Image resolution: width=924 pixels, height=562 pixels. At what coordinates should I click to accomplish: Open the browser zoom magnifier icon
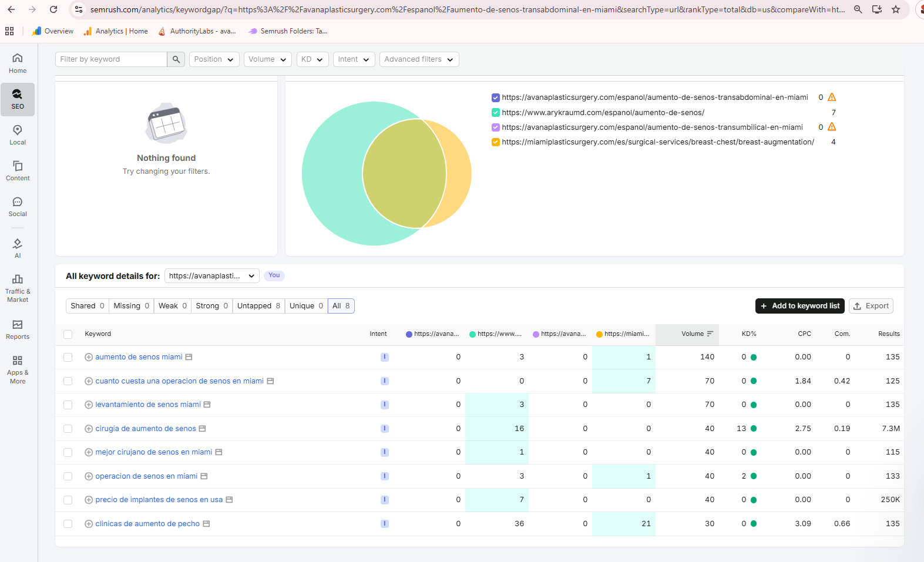(x=858, y=9)
